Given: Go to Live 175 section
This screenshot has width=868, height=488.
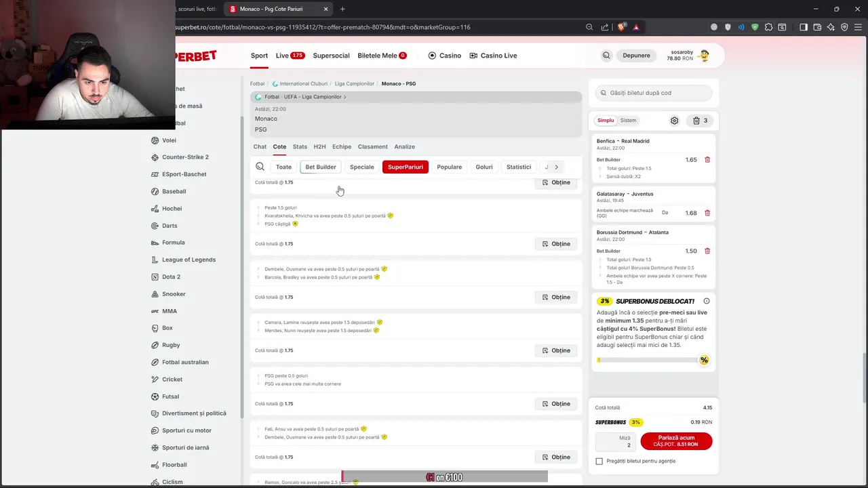Looking at the screenshot, I should tap(290, 56).
